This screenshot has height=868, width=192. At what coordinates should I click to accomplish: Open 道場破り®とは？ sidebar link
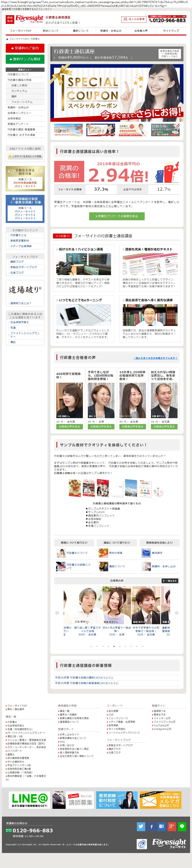(x=21, y=303)
